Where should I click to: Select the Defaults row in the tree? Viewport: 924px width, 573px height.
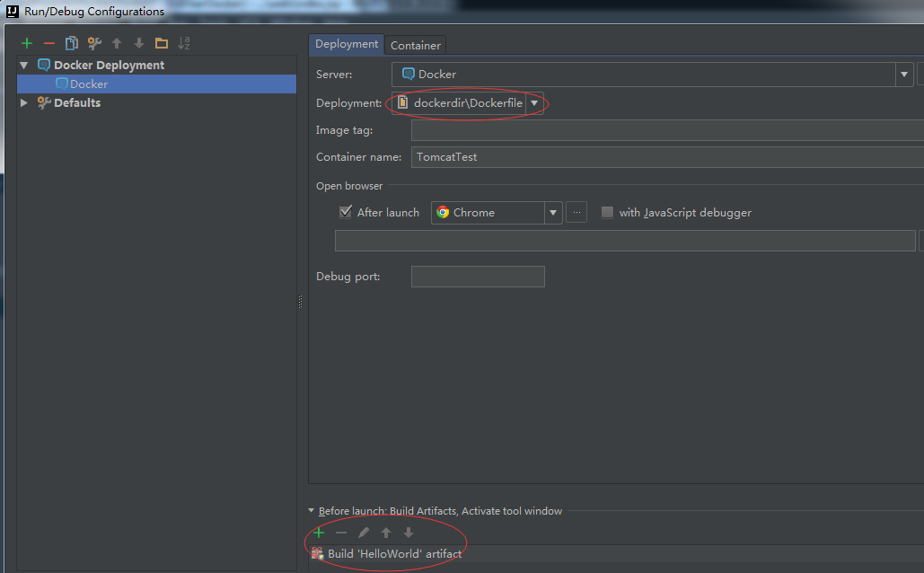click(x=157, y=102)
